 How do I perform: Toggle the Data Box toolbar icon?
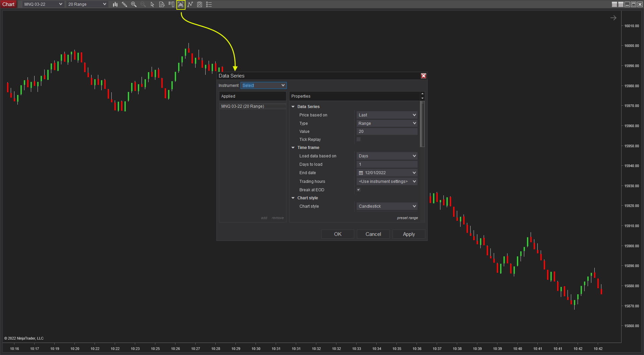click(x=162, y=4)
